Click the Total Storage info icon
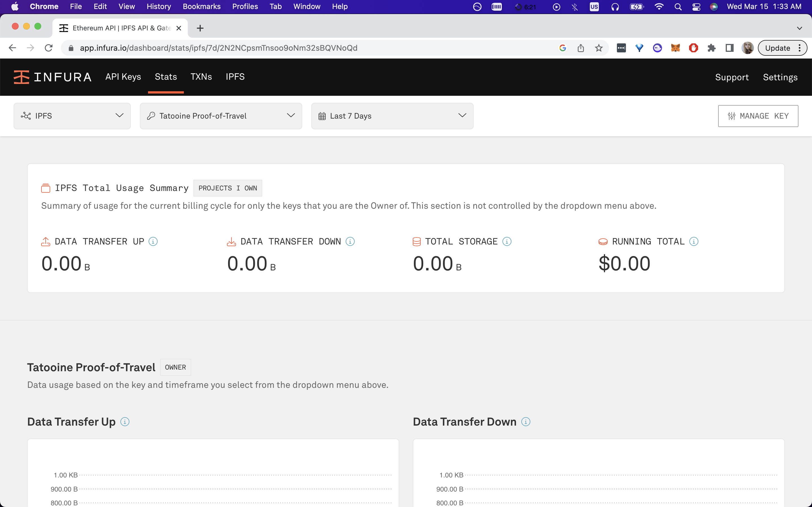Screen dimensions: 812x507 [x=507, y=241]
